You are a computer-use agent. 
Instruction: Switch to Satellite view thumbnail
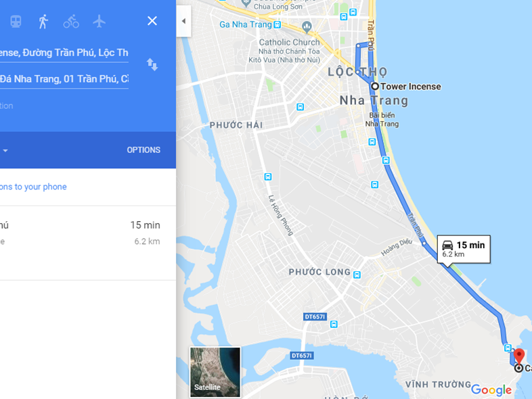pos(215,372)
